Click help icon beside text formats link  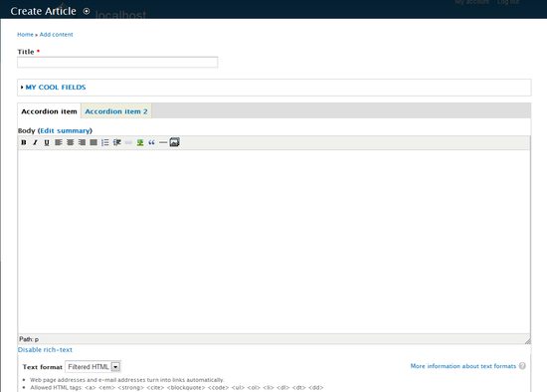pos(522,366)
